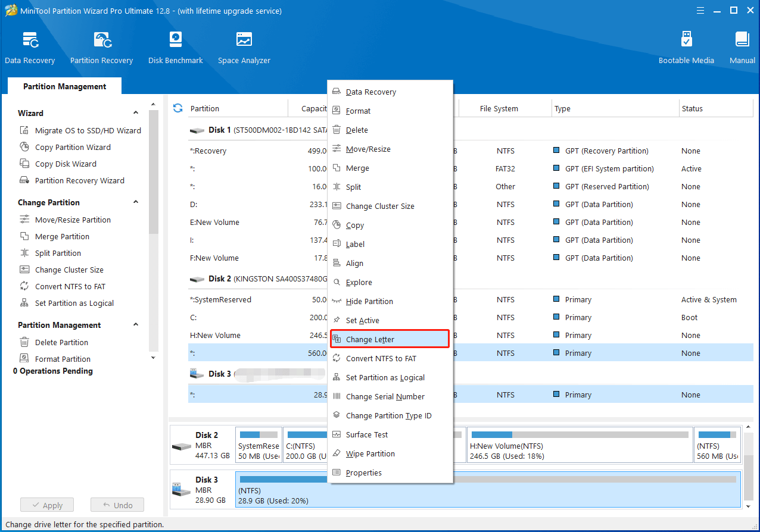Screen dimensions: 760x532
Task: Choose Data Recovery from context menu
Action: 390,92
